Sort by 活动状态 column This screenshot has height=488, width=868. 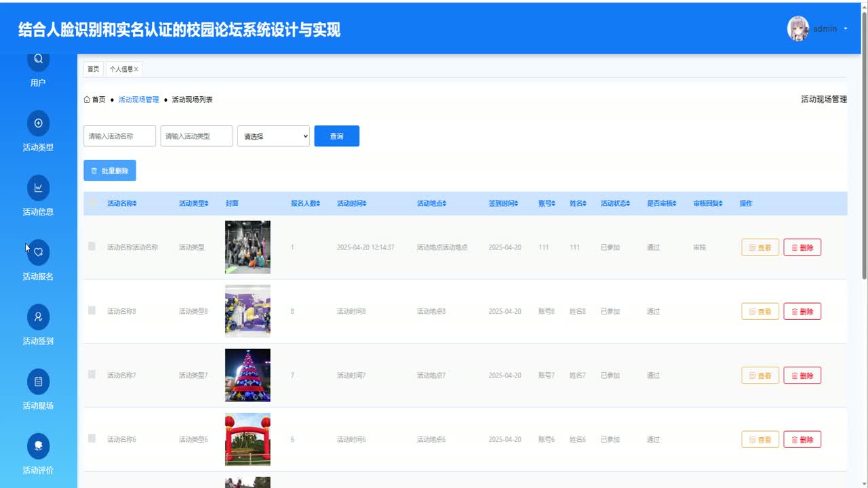tap(616, 203)
